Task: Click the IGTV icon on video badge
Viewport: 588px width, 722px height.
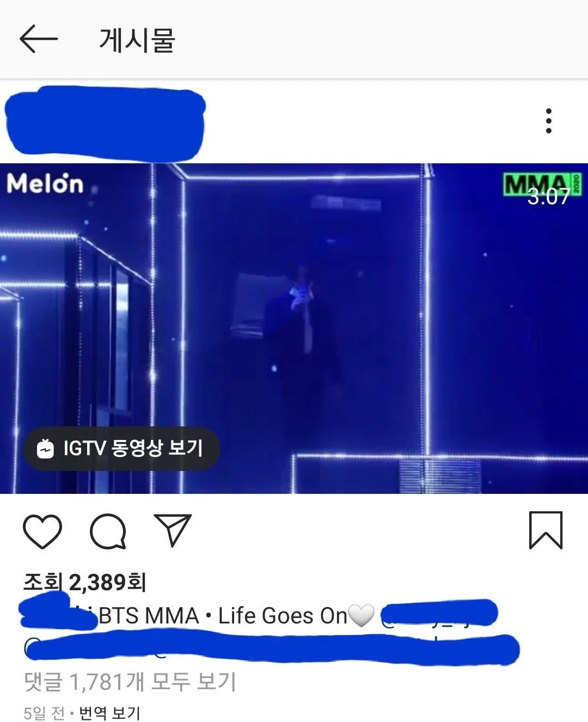Action: [x=45, y=449]
